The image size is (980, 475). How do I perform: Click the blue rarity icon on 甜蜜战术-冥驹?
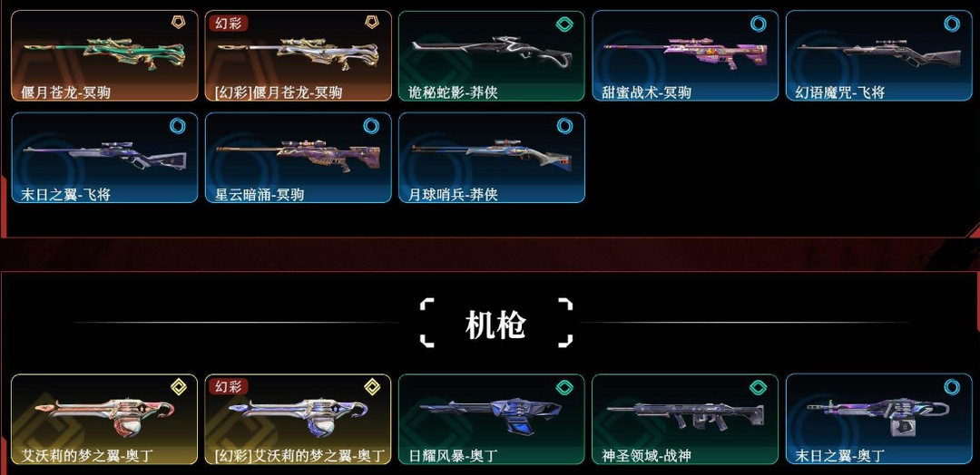(758, 24)
